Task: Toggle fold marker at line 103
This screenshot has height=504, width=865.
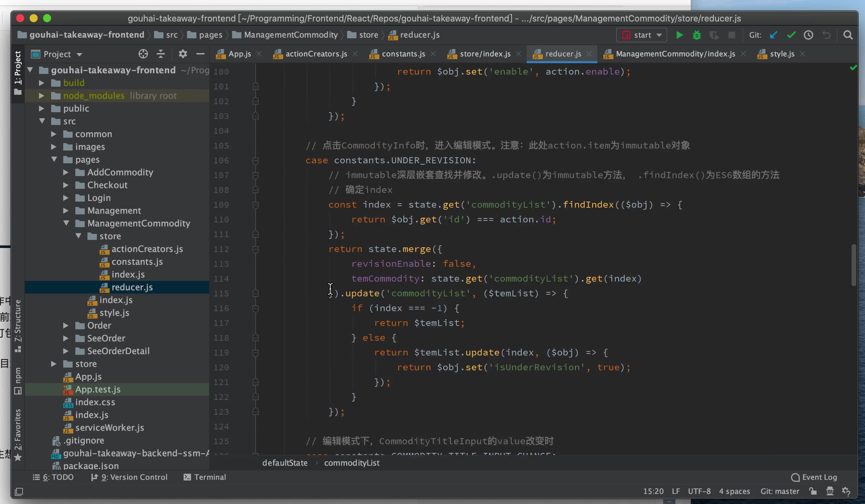Action: tap(255, 116)
